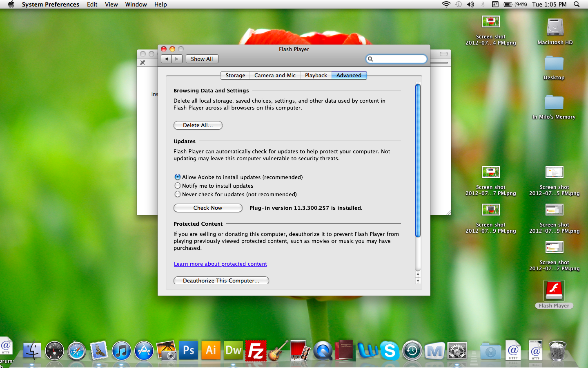Launch Safari from the Dock
Viewport: 588px width, 368px height.
(x=77, y=351)
